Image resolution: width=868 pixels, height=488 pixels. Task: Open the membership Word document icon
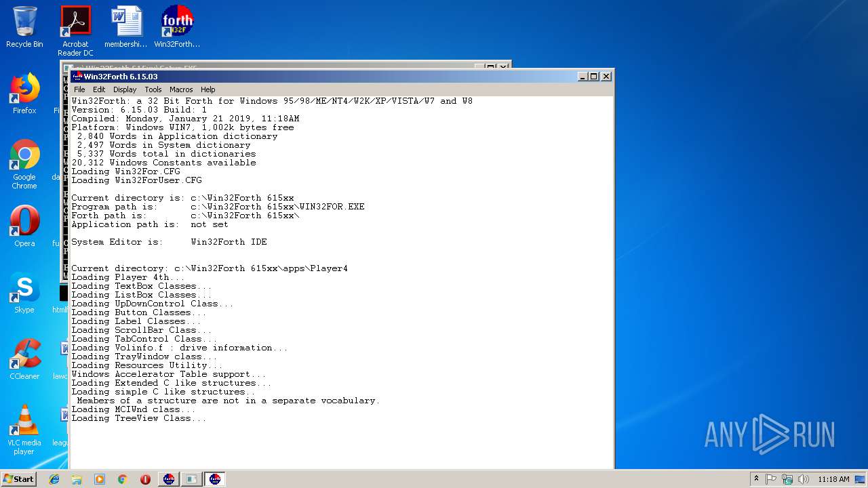[x=126, y=27]
